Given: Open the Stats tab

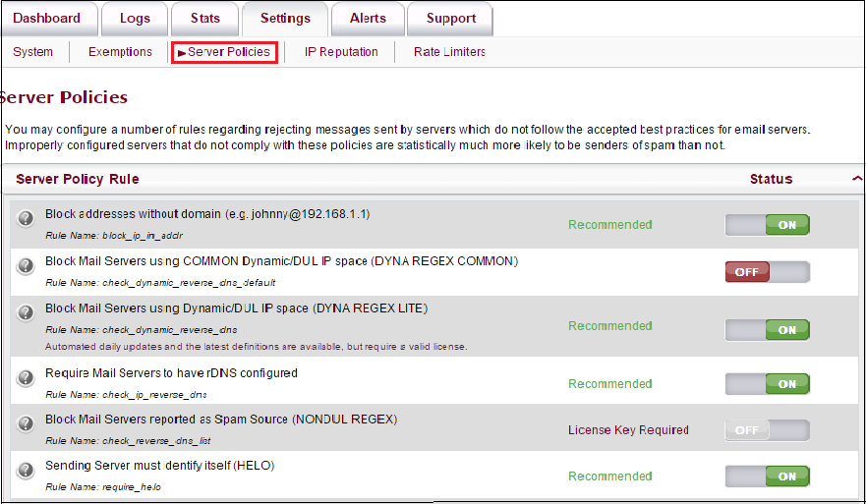Looking at the screenshot, I should point(204,19).
